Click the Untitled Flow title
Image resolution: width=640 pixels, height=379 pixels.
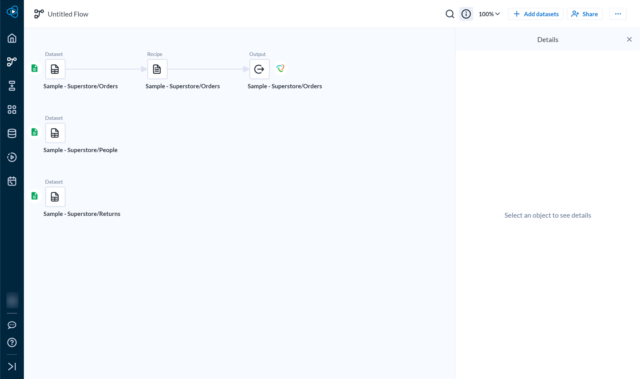(x=68, y=14)
